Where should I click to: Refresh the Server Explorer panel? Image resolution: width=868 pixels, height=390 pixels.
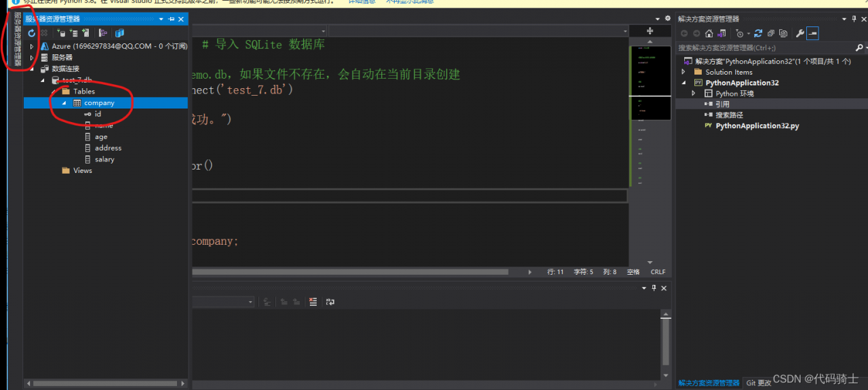tap(31, 33)
